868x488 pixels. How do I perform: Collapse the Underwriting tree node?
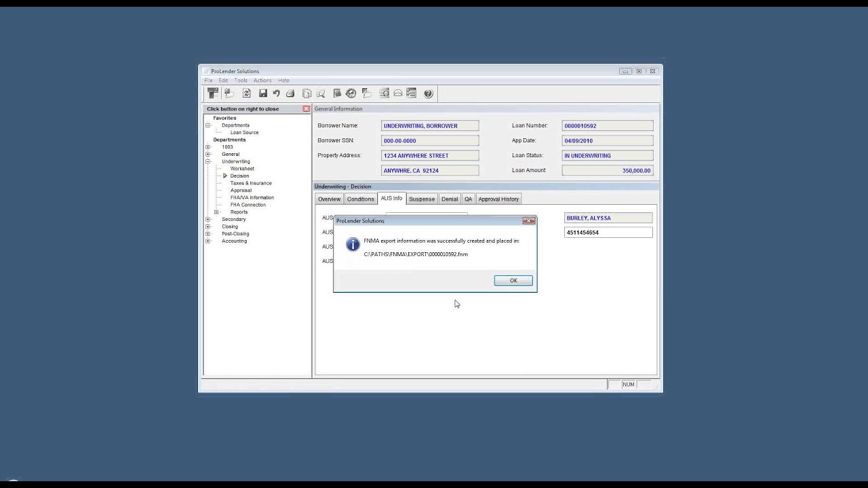point(208,161)
